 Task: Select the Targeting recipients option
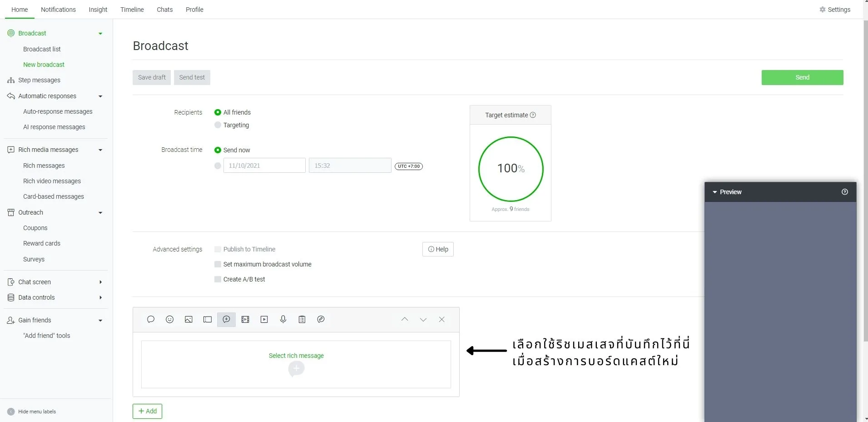click(218, 125)
